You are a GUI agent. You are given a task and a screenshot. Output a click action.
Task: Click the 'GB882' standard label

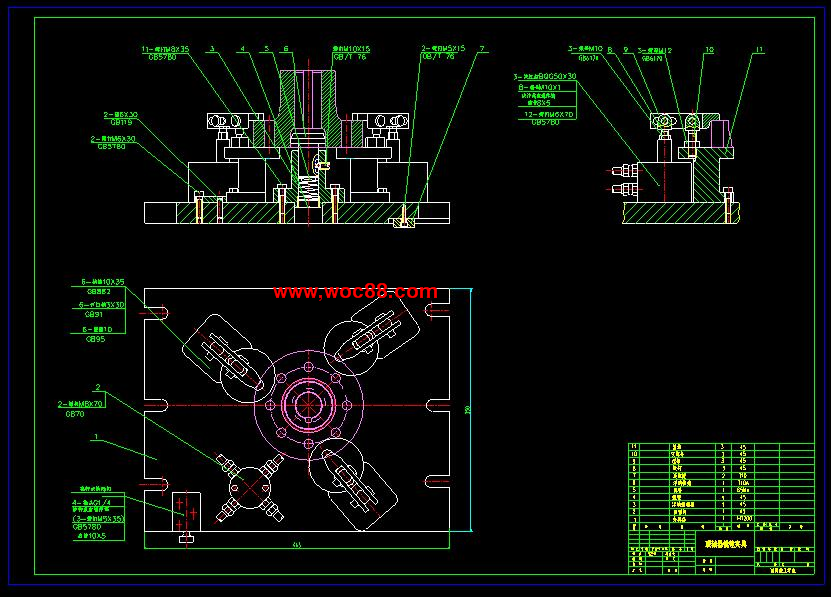[x=99, y=292]
